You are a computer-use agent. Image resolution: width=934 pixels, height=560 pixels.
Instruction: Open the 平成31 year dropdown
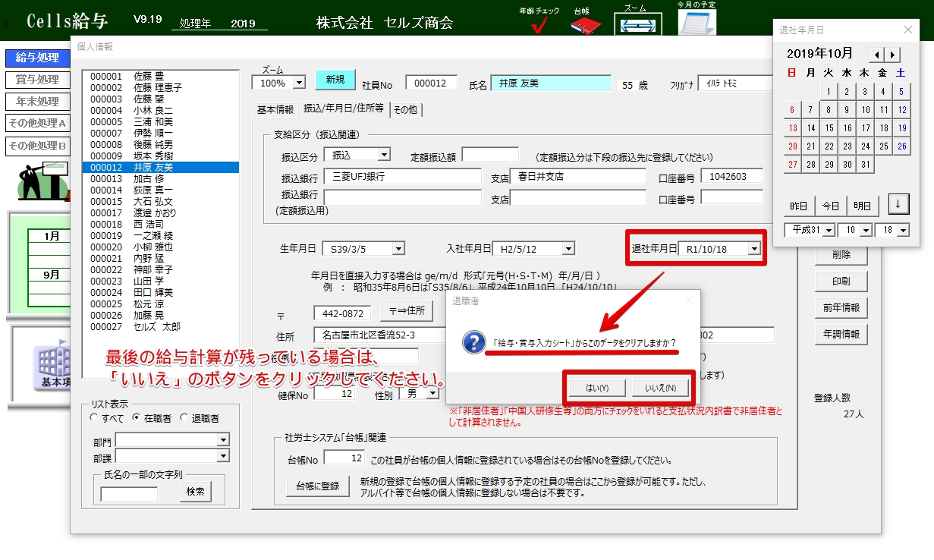tap(828, 229)
